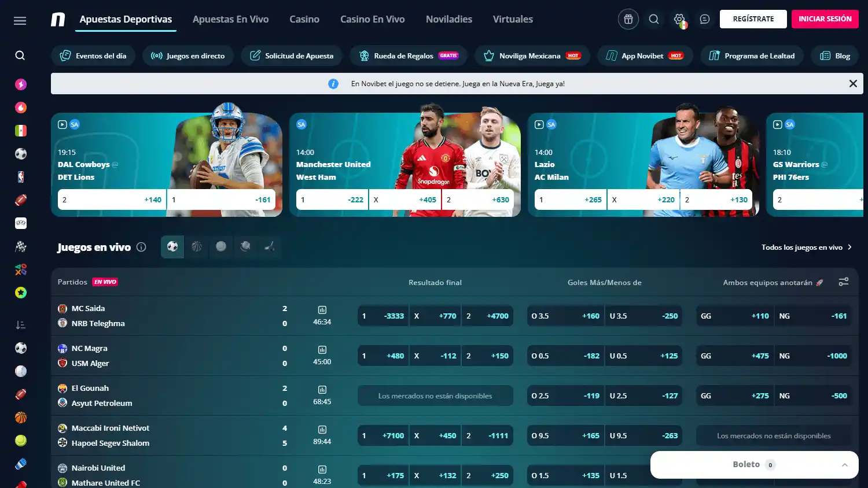Select the soccer live games tab
Image resolution: width=868 pixels, height=488 pixels.
point(172,247)
